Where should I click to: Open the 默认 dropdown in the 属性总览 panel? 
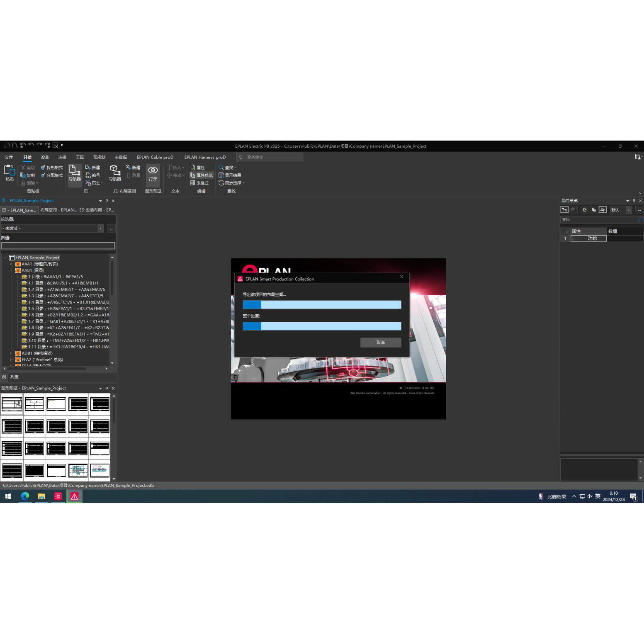click(629, 210)
